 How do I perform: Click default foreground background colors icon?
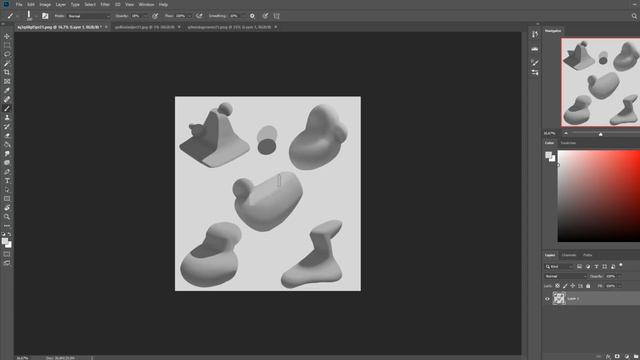3,234
